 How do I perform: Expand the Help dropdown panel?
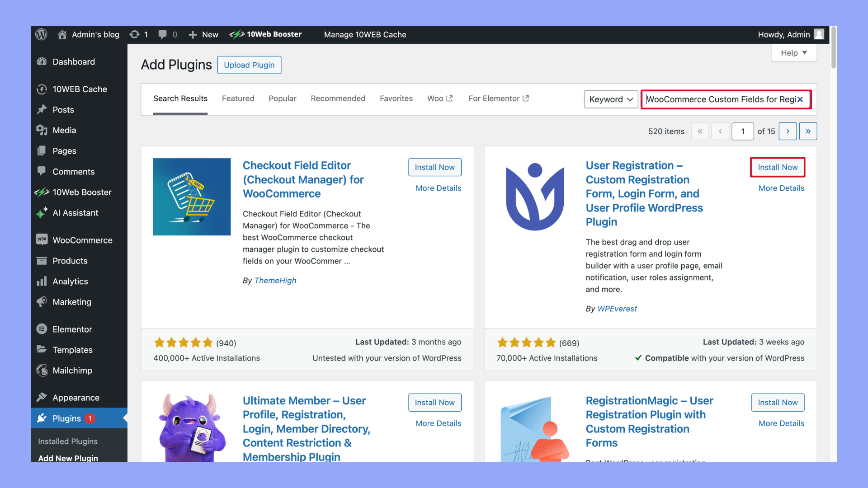(x=793, y=53)
